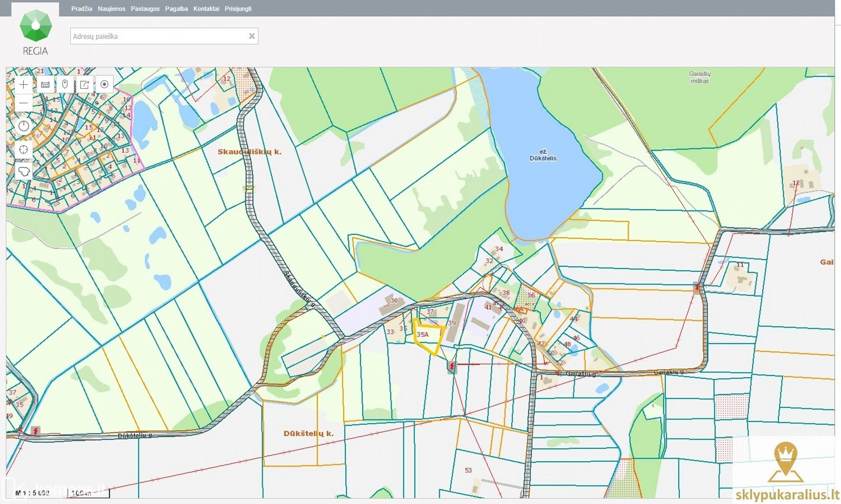Open Pagalba help page
Viewport: 841px width, 504px height.
click(176, 9)
